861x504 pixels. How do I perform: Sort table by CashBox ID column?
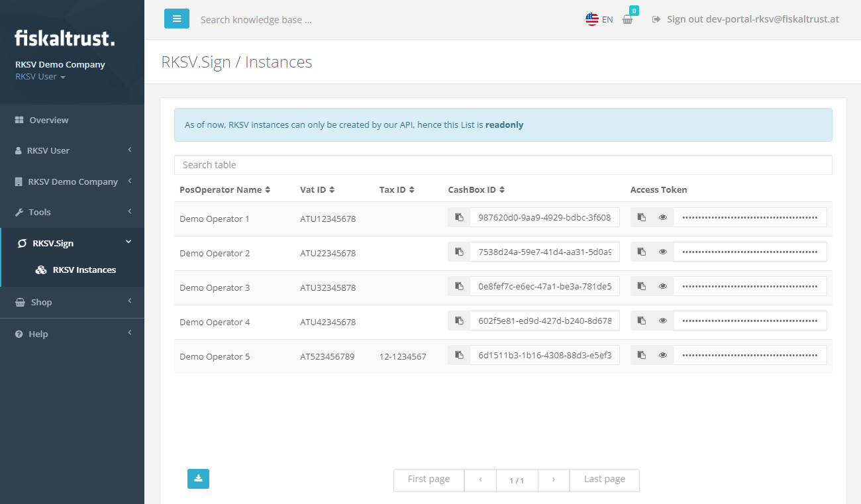(476, 189)
